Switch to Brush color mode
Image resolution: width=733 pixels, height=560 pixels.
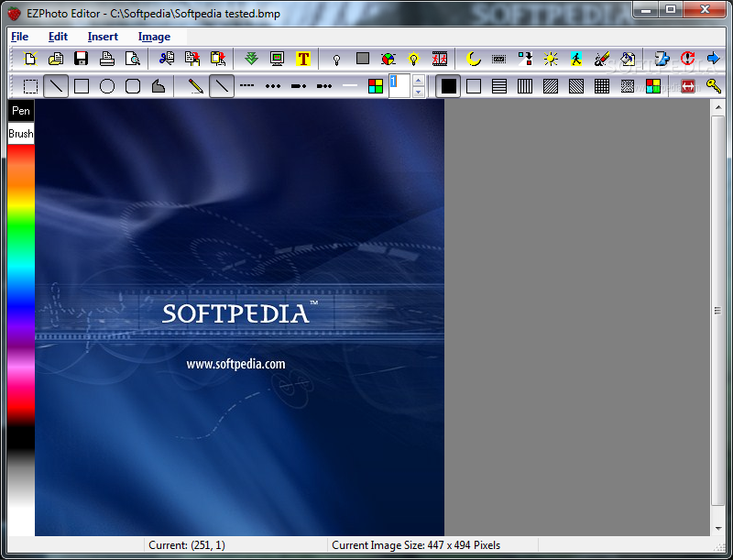tap(21, 134)
